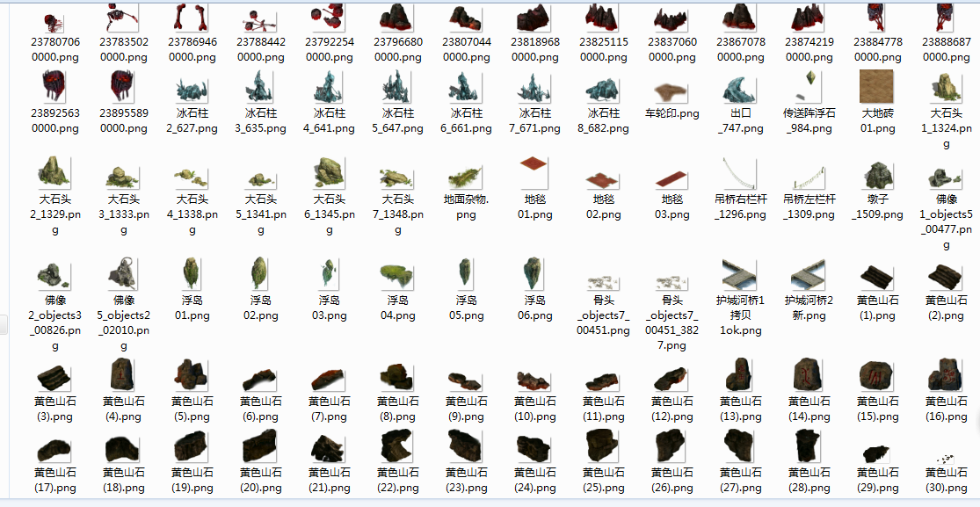Click the 冰石柱4_641.png file name
This screenshot has width=980, height=507.
(x=330, y=120)
